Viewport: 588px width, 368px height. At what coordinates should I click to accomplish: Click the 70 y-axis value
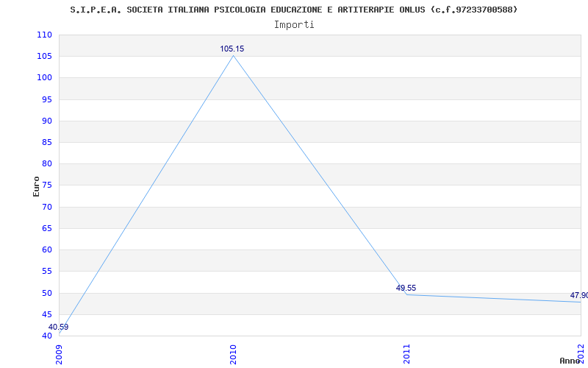coord(46,207)
